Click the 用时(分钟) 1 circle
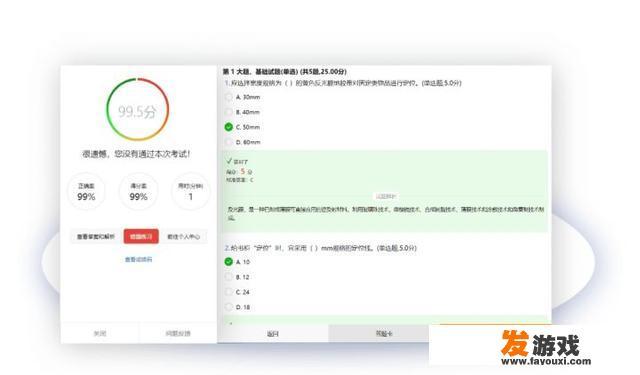The width and height of the screenshot is (640, 375). pyautogui.click(x=191, y=191)
